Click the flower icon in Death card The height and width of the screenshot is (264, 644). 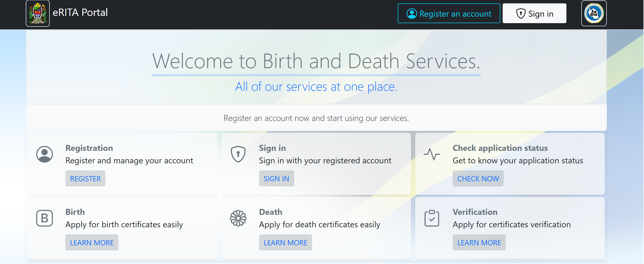tap(238, 218)
